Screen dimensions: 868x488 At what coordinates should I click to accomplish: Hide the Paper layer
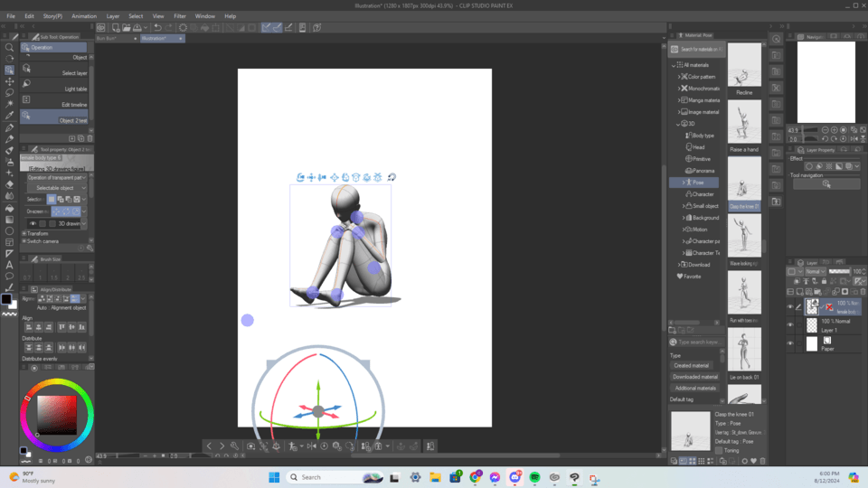790,343
